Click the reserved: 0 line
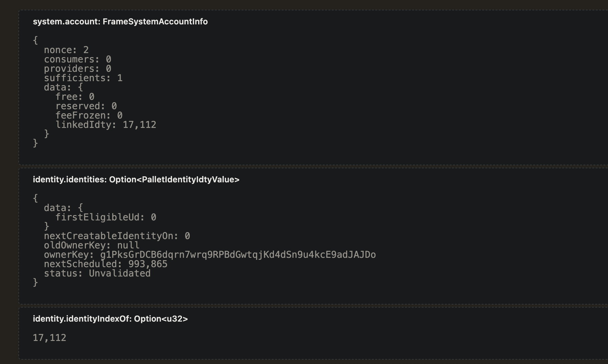The image size is (608, 364). [86, 106]
